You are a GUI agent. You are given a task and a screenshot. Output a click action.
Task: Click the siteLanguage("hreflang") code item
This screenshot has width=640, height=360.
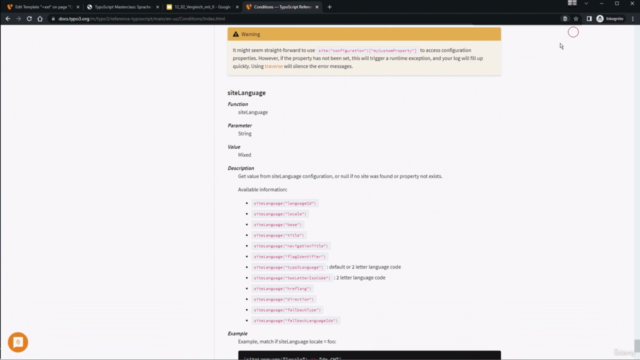(x=282, y=289)
